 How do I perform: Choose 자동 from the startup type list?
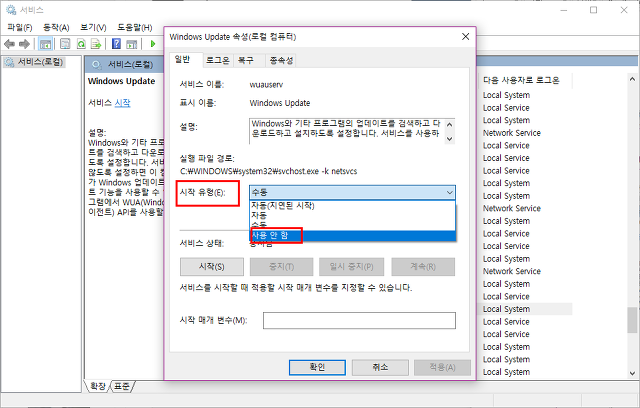tap(352, 215)
